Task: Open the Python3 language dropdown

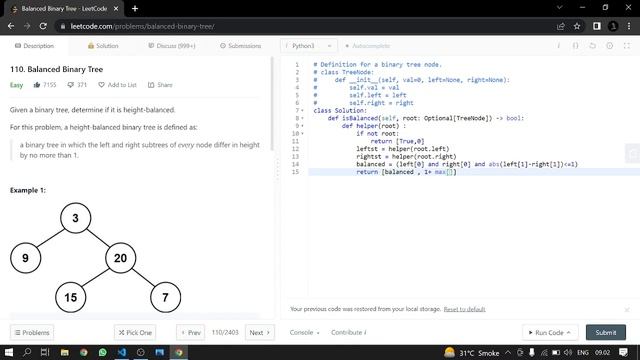Action: 309,46
